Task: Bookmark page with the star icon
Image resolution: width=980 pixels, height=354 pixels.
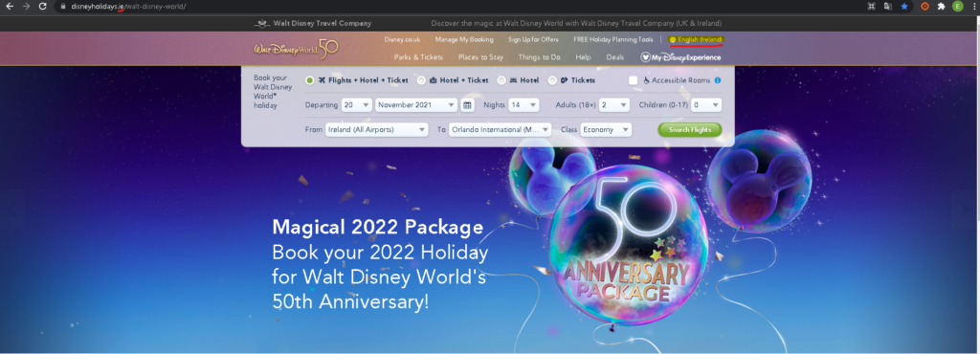Action: click(904, 7)
